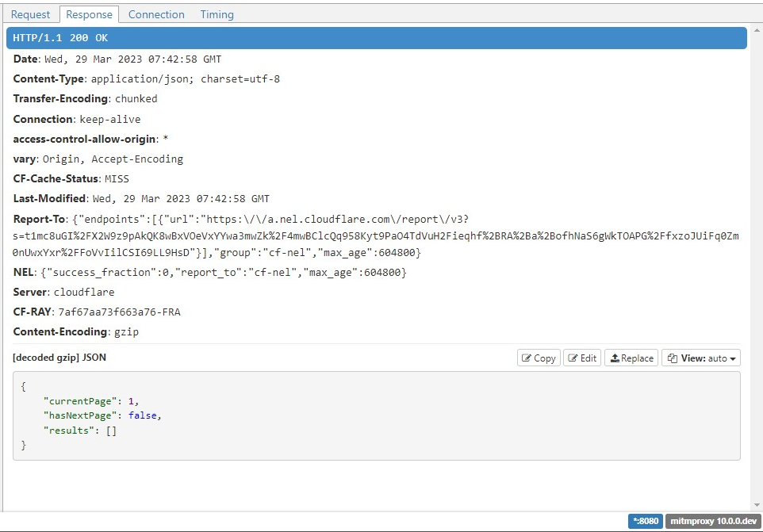Click the vary header value Origin, Accept-Encoding
The width and height of the screenshot is (763, 532).
click(x=113, y=159)
